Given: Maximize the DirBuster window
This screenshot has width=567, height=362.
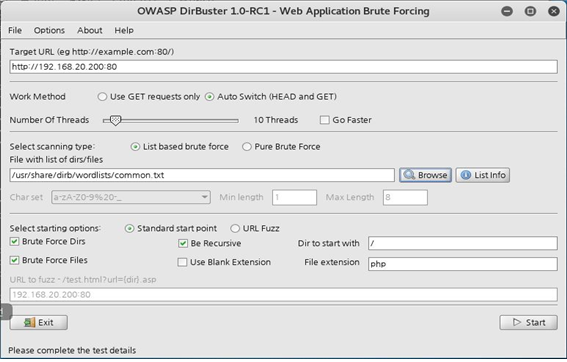Looking at the screenshot, I should 530,12.
